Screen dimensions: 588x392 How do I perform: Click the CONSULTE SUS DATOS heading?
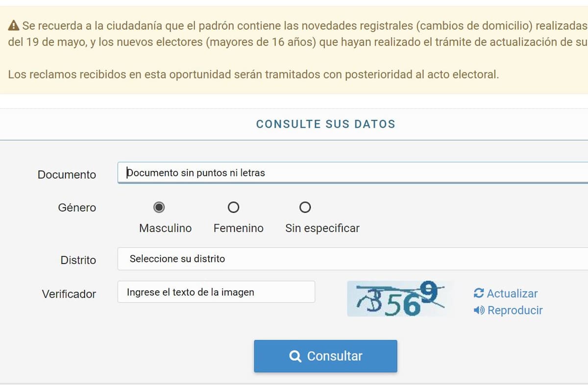click(x=325, y=124)
